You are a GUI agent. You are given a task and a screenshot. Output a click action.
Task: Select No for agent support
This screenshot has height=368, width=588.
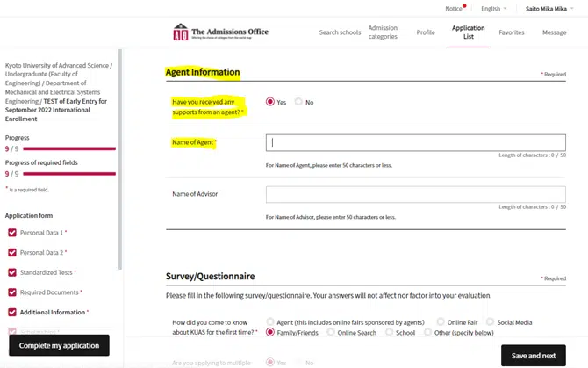298,102
